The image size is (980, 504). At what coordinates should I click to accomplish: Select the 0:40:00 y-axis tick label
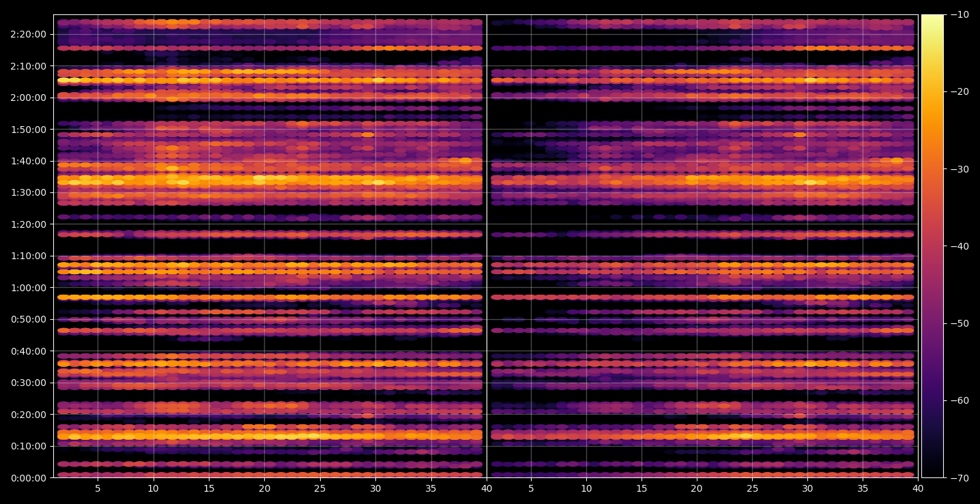[29, 351]
